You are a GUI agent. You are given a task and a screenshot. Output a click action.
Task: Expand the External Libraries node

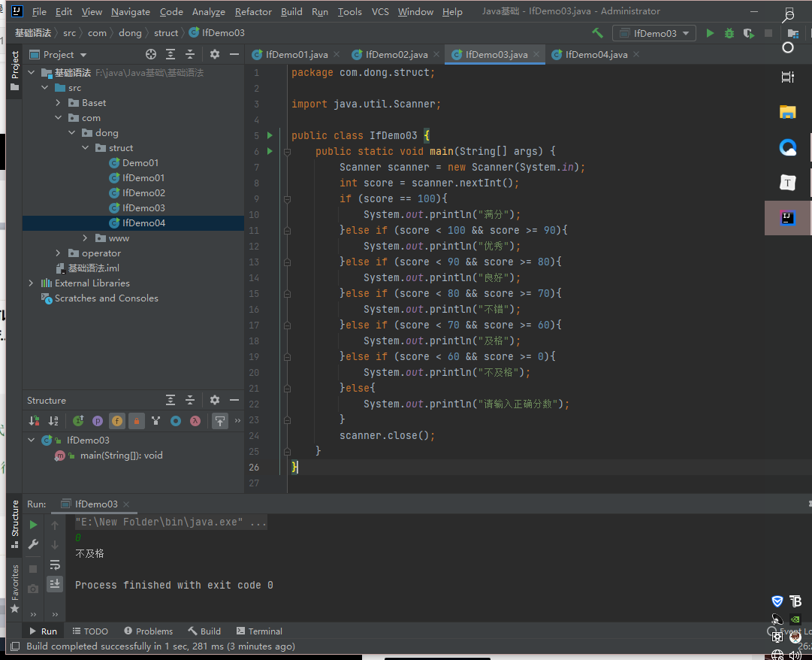[x=31, y=283]
